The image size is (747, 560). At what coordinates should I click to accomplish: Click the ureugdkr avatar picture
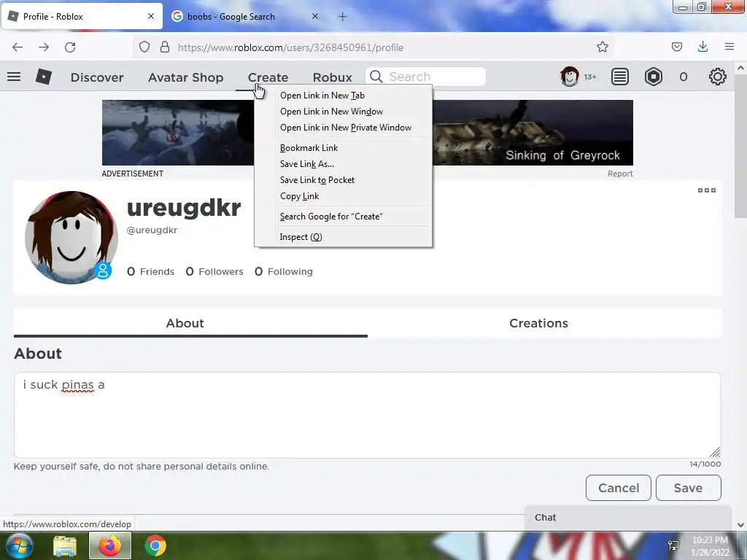click(71, 237)
